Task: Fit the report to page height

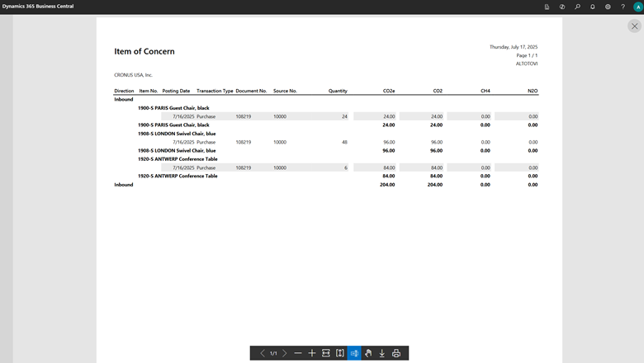Action: 340,353
